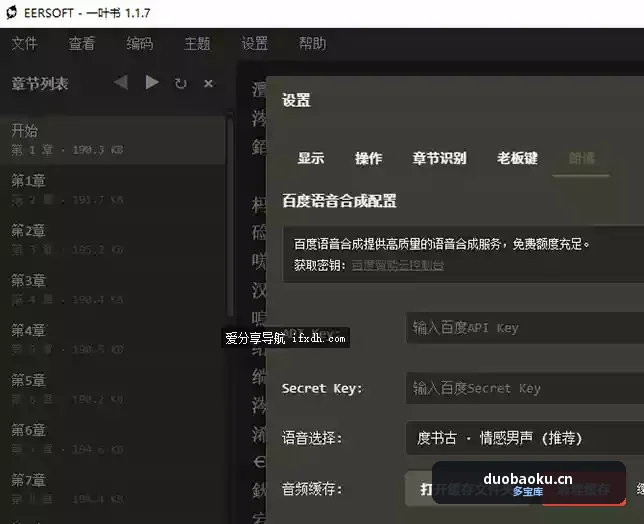The width and height of the screenshot is (644, 524).
Task: Switch to the 显示 settings tab
Action: (x=311, y=158)
